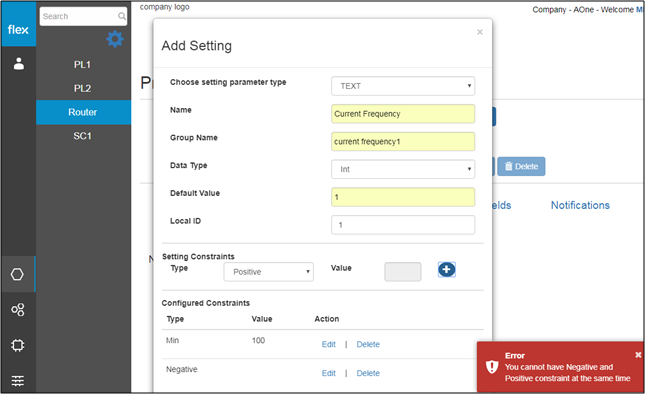Image resolution: width=645 pixels, height=394 pixels.
Task: Expand the Data Type Int dropdown
Action: tap(403, 169)
